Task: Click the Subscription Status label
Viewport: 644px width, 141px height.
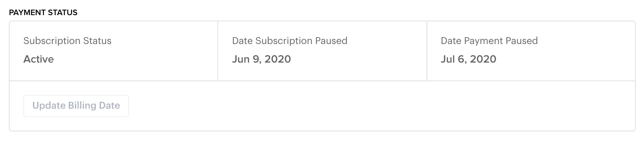Action: [67, 41]
